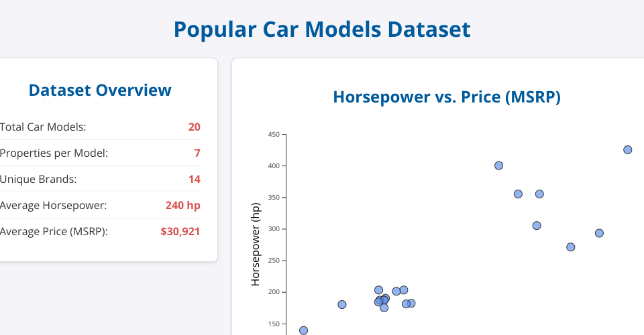The height and width of the screenshot is (335, 644).
Task: Click the 450 tick label on the y-axis
Action: [x=273, y=135]
